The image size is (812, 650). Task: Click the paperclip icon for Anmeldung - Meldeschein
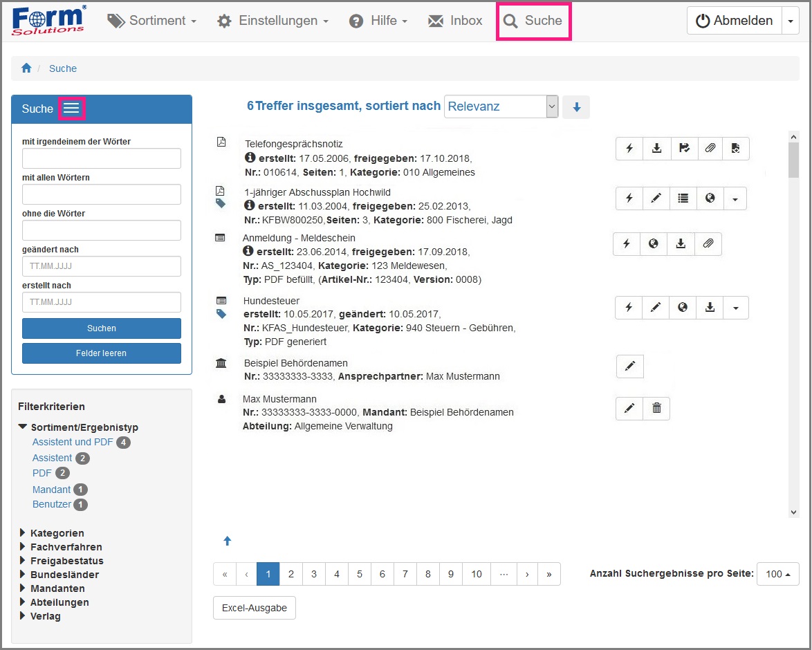tap(708, 243)
